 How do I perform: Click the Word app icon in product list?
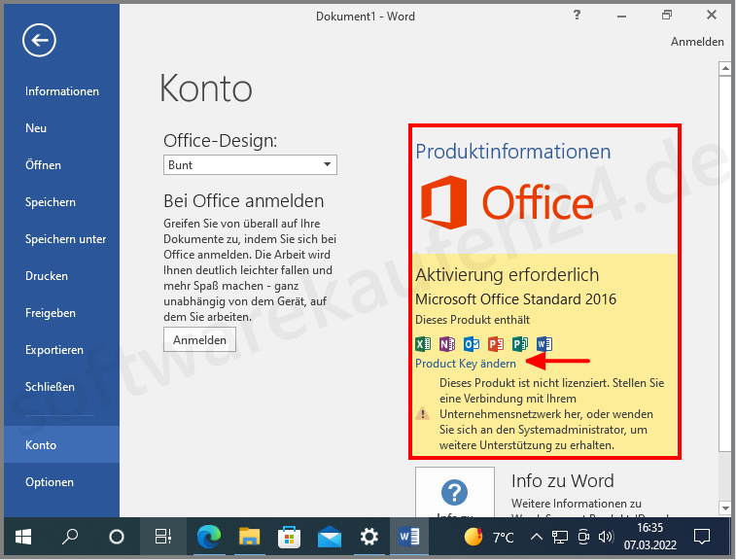pos(544,344)
